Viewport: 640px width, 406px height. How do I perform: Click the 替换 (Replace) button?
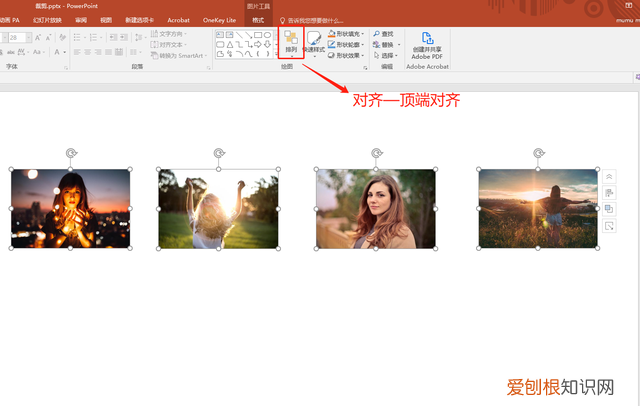387,44
